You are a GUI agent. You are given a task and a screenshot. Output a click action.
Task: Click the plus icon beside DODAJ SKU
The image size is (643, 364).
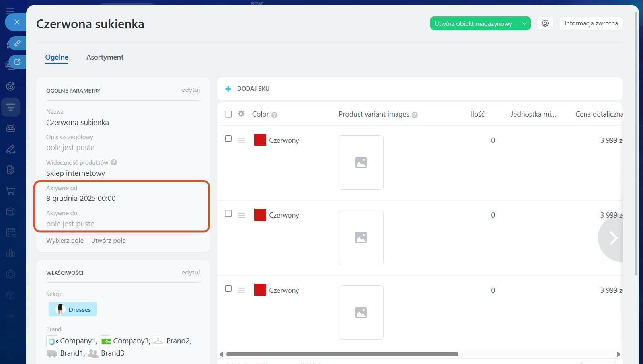[228, 89]
